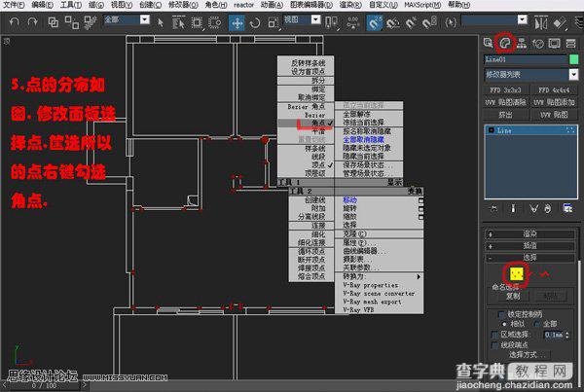Click the Pin Stack icon
Viewport: 584px width, 392px height.
click(493, 209)
